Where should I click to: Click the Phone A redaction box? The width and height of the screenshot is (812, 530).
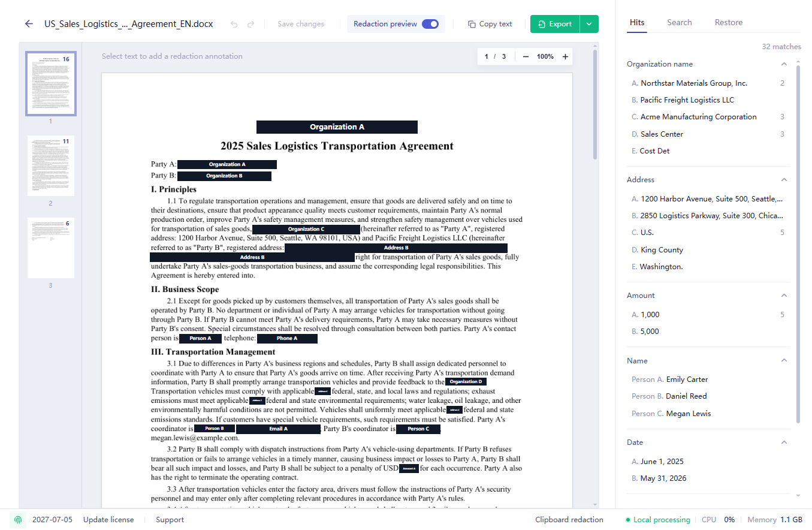coord(287,339)
